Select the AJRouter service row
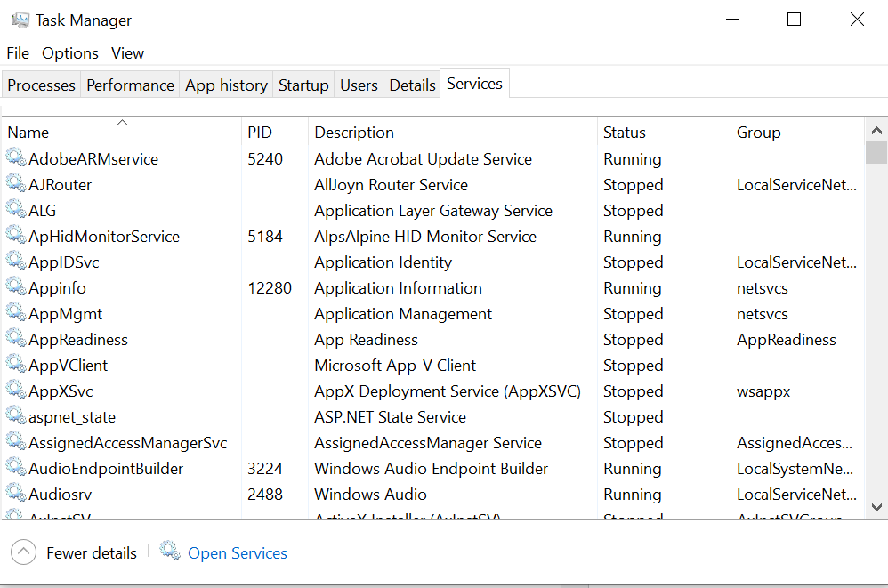 tap(59, 184)
